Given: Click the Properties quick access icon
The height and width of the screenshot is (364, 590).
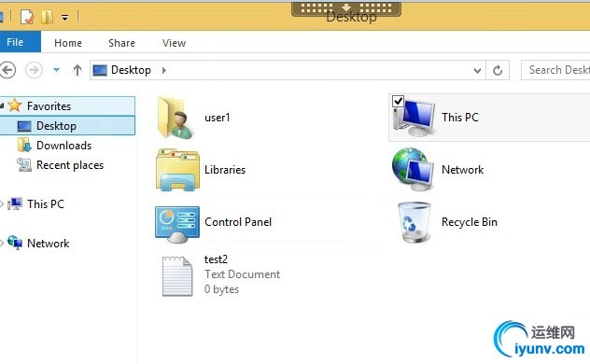Looking at the screenshot, I should [x=27, y=17].
